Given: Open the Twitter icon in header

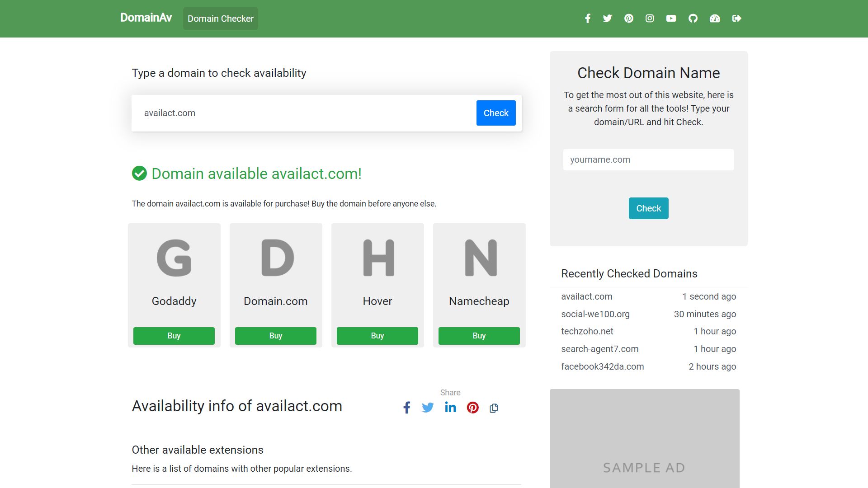Looking at the screenshot, I should (x=607, y=19).
